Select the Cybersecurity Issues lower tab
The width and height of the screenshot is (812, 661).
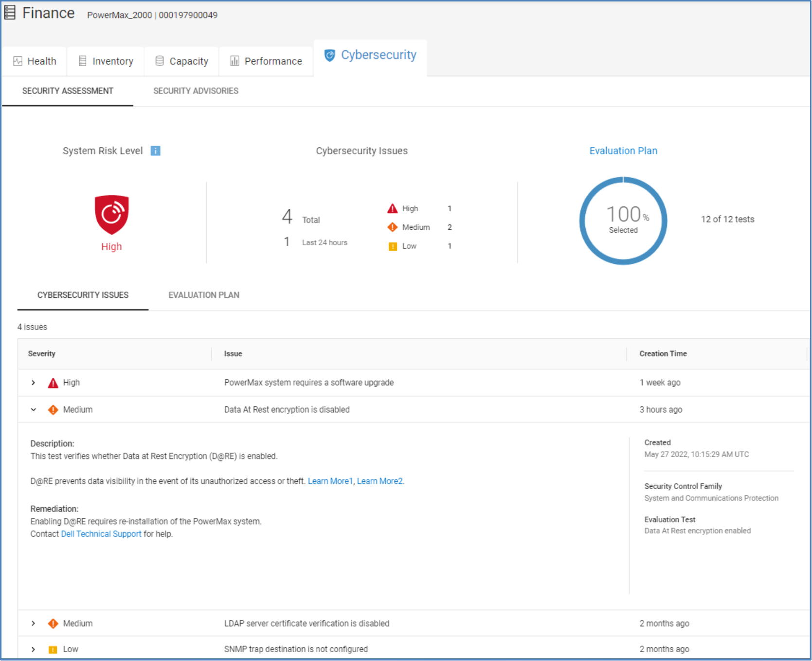click(x=83, y=295)
